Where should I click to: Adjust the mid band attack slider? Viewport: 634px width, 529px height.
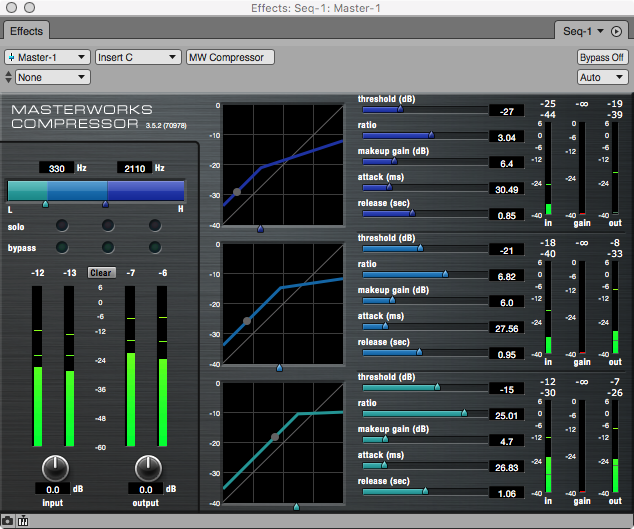[x=425, y=326]
